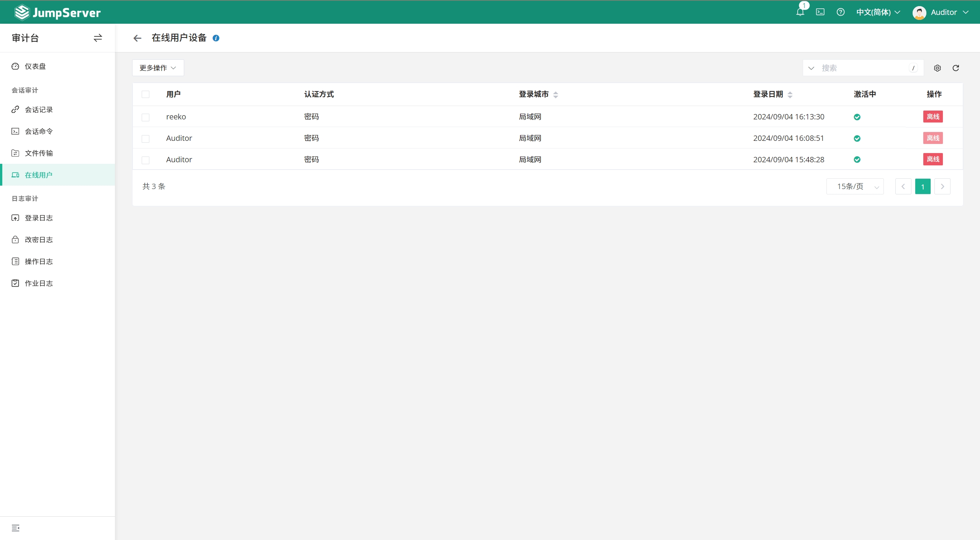Sort by login date column arrows
This screenshot has width=980, height=540.
pyautogui.click(x=790, y=95)
